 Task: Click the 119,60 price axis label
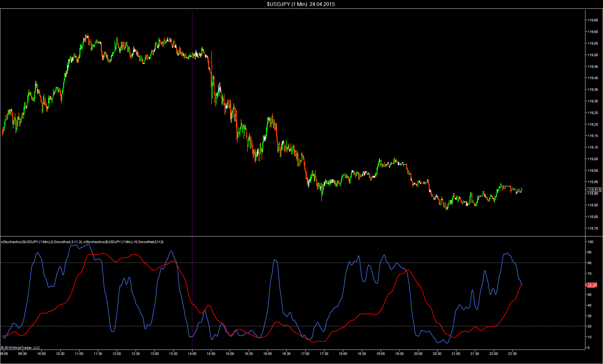(x=593, y=32)
